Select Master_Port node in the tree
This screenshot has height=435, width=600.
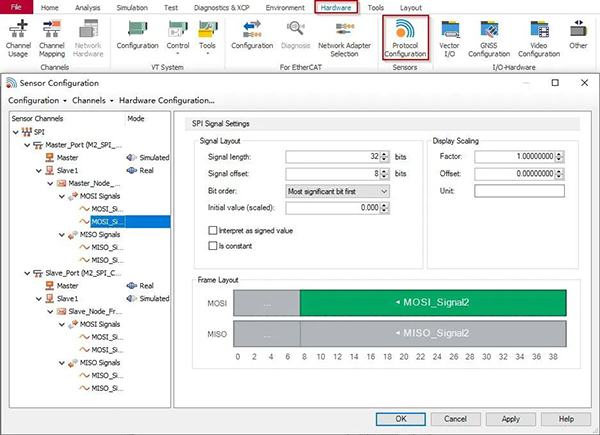point(83,145)
